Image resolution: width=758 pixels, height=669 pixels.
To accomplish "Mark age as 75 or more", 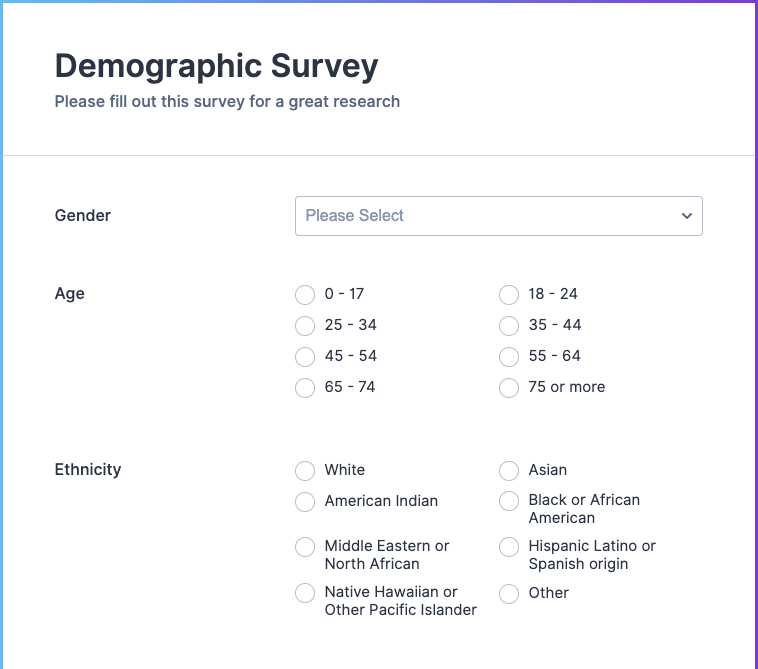I will coord(509,388).
